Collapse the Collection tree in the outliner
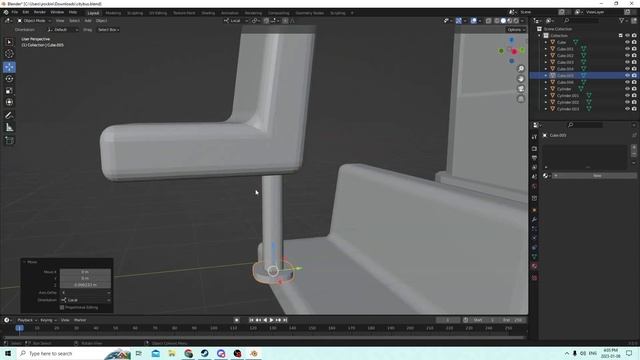The image size is (640, 360). [540, 36]
